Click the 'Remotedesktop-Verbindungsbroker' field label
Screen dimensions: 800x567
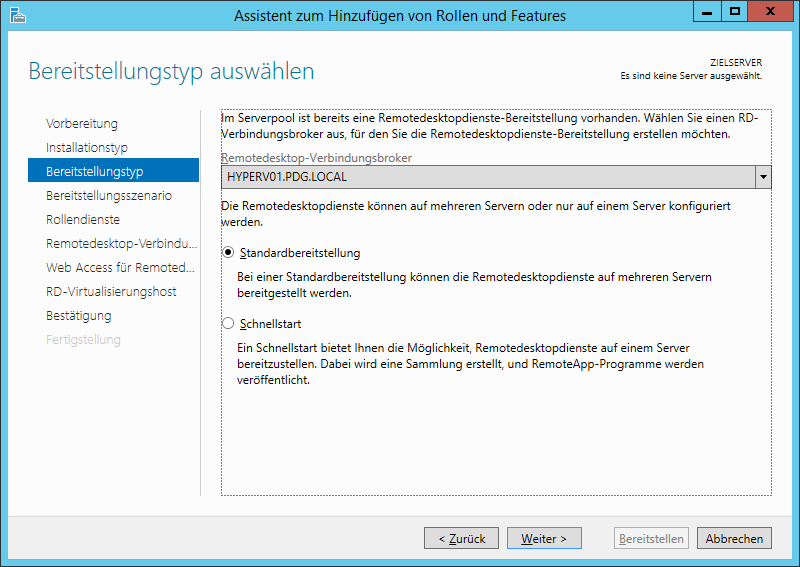(x=316, y=158)
